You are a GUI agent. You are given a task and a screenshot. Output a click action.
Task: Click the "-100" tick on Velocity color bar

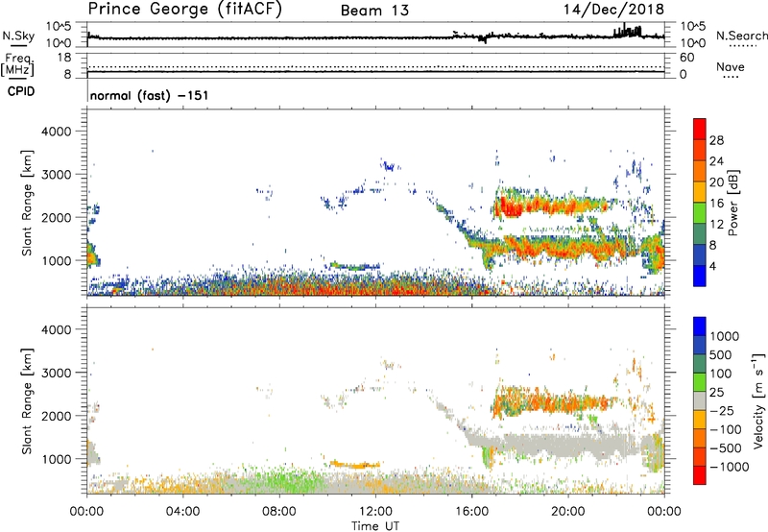(726, 429)
